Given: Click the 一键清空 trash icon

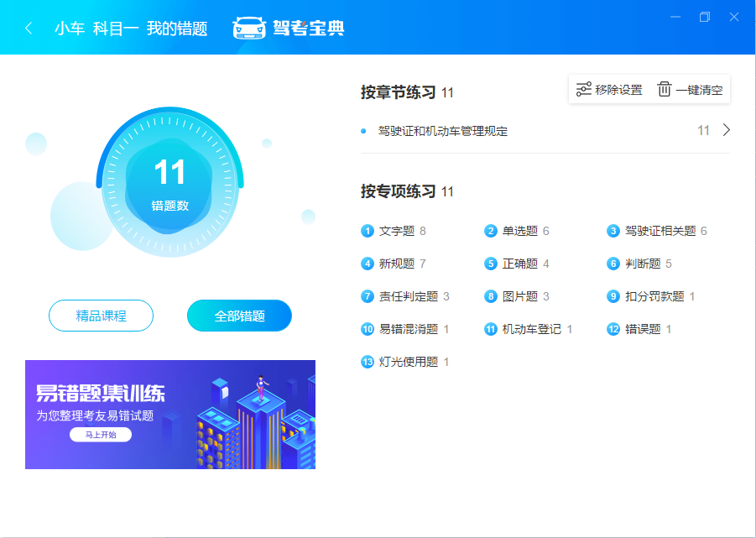Looking at the screenshot, I should click(664, 89).
